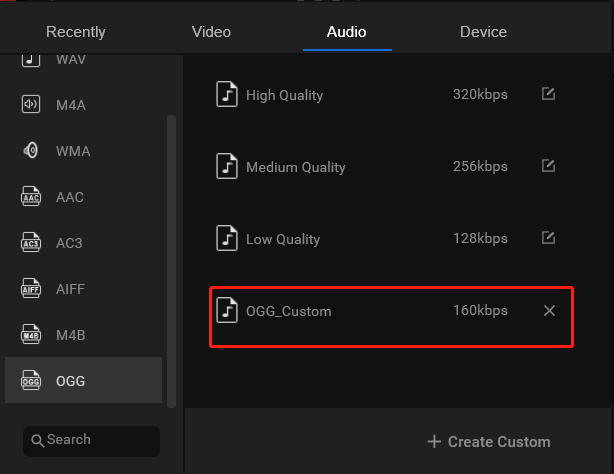Viewport: 614px width, 474px height.
Task: Click the M4A format icon
Action: (x=31, y=105)
